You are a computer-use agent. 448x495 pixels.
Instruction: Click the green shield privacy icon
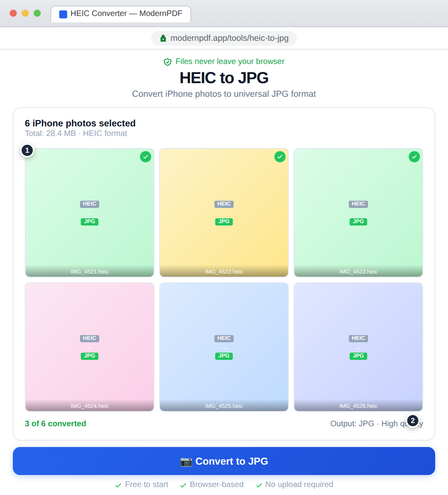coord(168,62)
